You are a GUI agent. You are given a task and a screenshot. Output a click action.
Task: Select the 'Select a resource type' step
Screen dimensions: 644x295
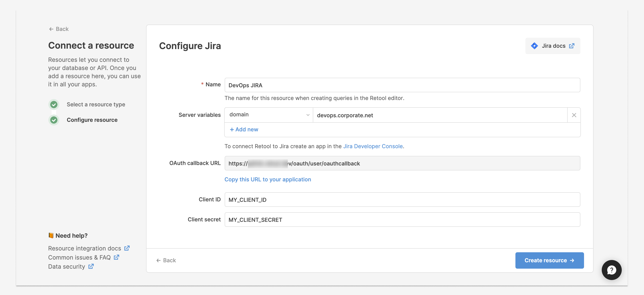[96, 105]
